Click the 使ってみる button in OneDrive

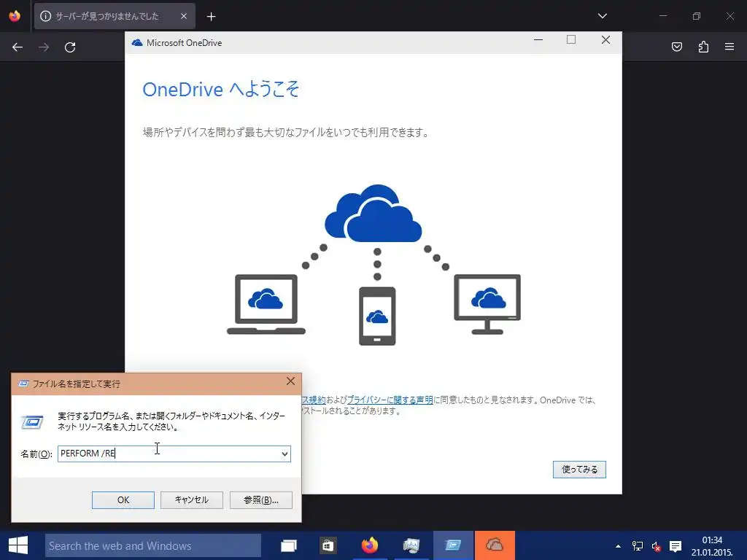pyautogui.click(x=579, y=470)
